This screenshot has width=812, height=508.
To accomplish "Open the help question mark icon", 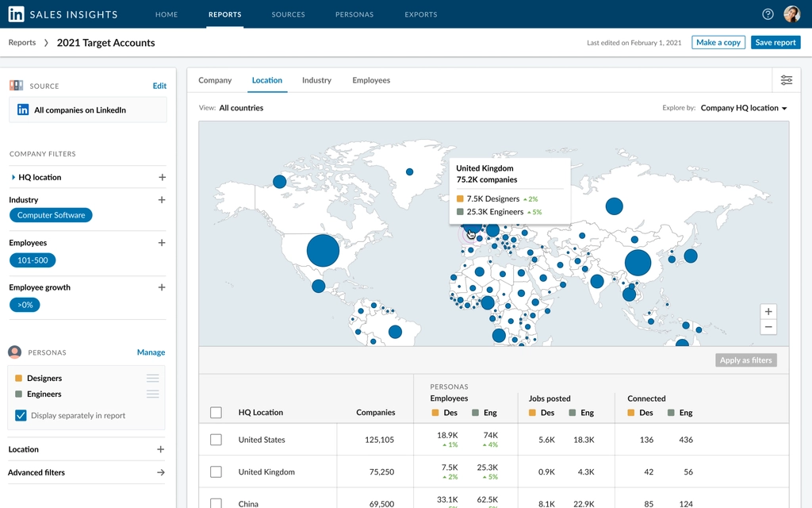I will coord(768,14).
